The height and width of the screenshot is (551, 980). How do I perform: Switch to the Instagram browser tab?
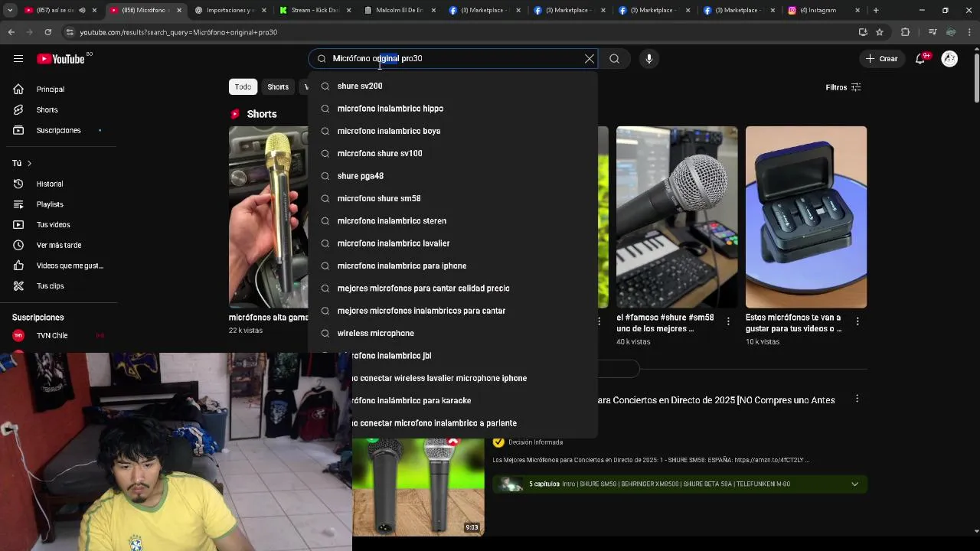(x=825, y=10)
